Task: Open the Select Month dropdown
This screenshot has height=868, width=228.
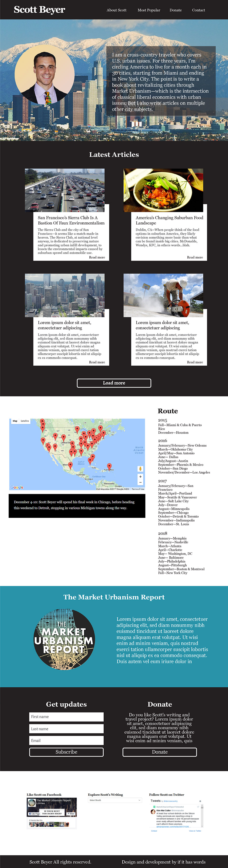Action: coord(115,800)
